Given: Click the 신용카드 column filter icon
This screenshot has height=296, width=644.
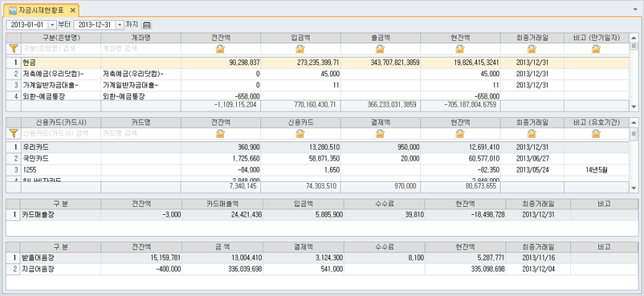Looking at the screenshot, I should click(x=300, y=133).
